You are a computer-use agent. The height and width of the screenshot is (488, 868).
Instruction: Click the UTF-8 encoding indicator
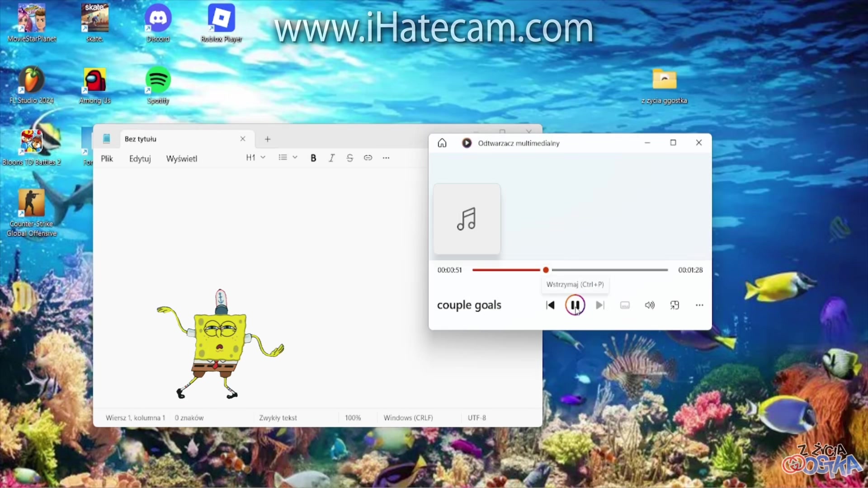pyautogui.click(x=477, y=418)
